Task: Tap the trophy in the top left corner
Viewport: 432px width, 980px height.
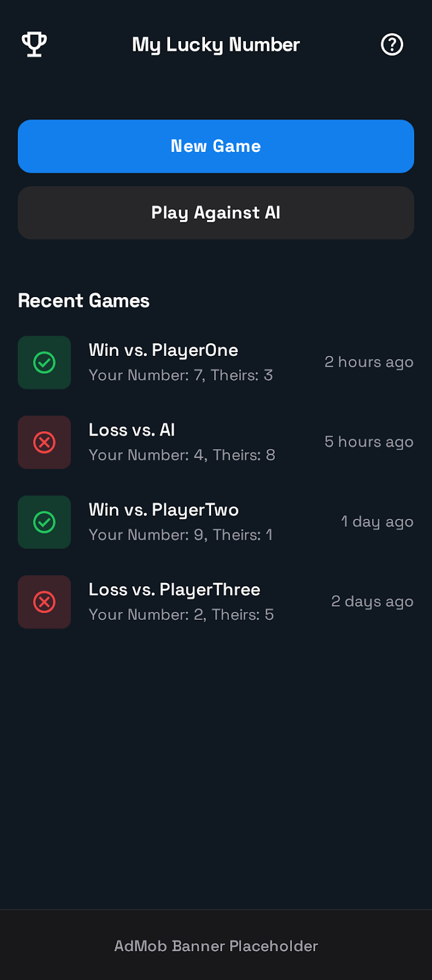Action: point(34,43)
